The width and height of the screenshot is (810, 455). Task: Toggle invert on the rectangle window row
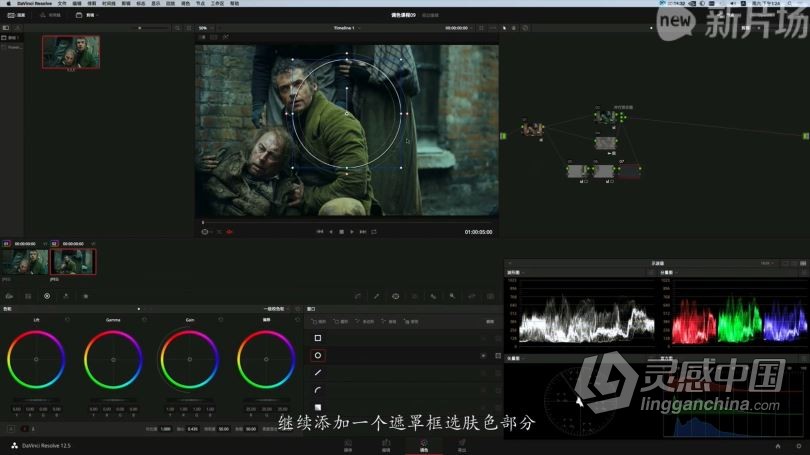tap(484, 338)
